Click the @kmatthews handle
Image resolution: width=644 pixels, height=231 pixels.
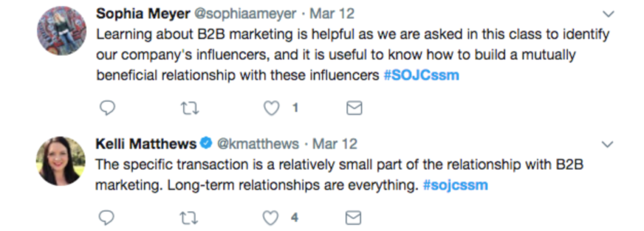pyautogui.click(x=258, y=144)
